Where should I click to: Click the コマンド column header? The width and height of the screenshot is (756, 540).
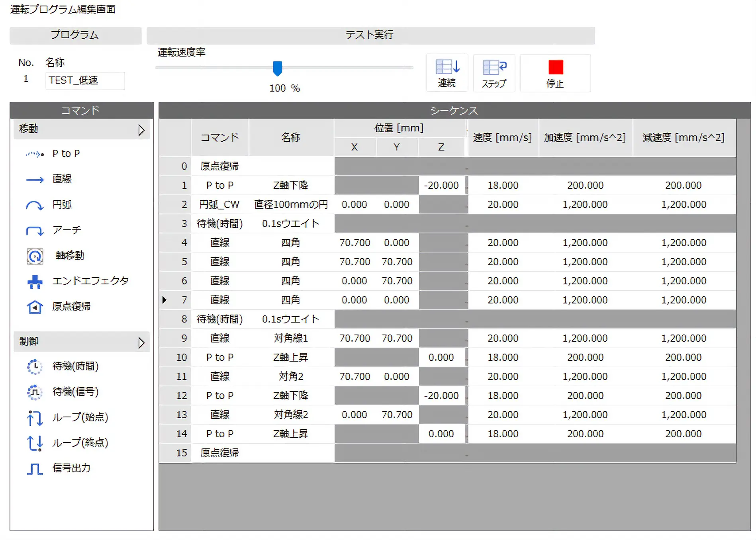pyautogui.click(x=220, y=137)
